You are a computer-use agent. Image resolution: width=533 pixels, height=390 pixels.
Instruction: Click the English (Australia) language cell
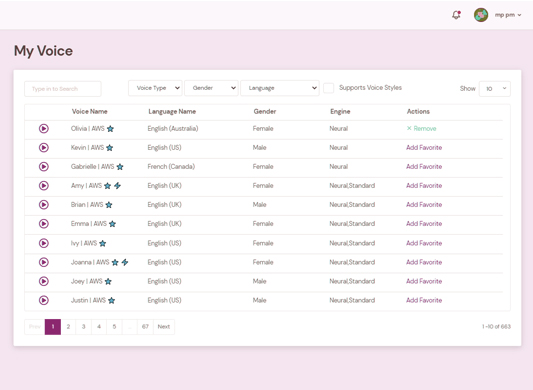[x=173, y=129]
